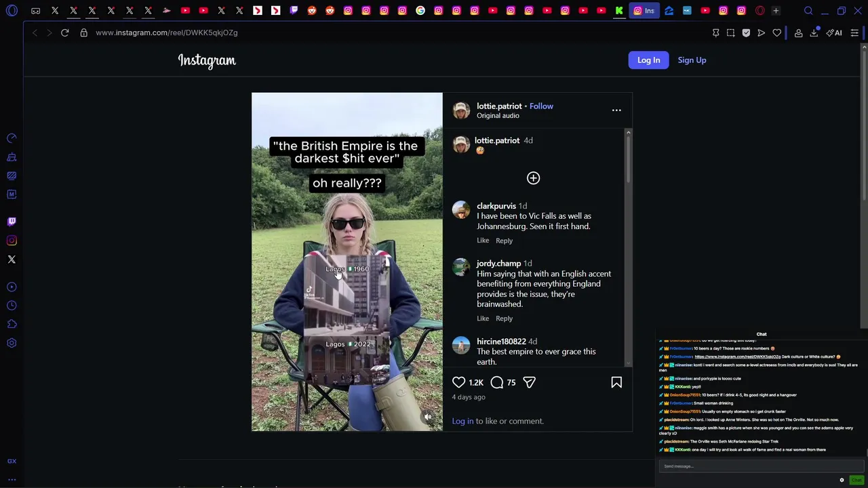Open the tab search magnifier
868x488 pixels.
(x=808, y=11)
